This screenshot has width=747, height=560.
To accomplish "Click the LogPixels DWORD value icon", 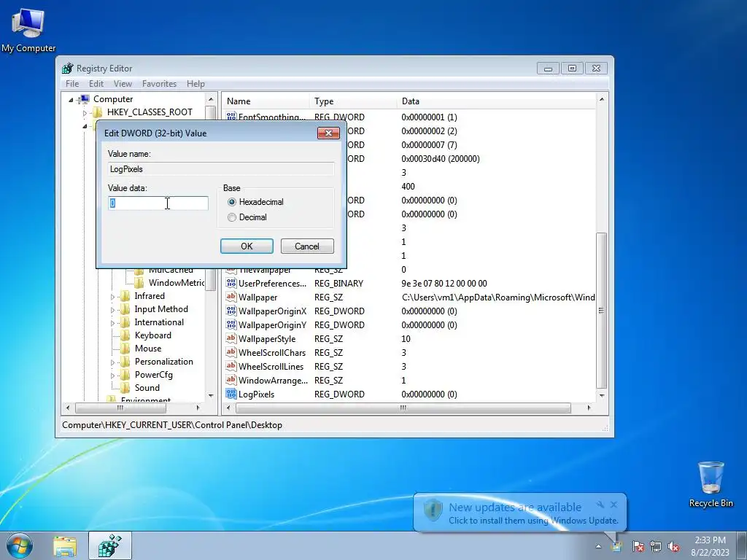I will click(x=231, y=394).
